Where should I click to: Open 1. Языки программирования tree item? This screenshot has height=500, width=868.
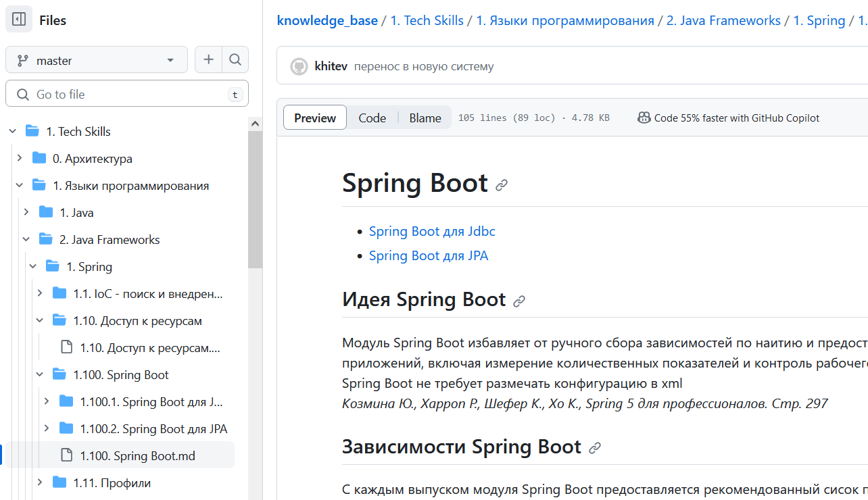coord(131,185)
